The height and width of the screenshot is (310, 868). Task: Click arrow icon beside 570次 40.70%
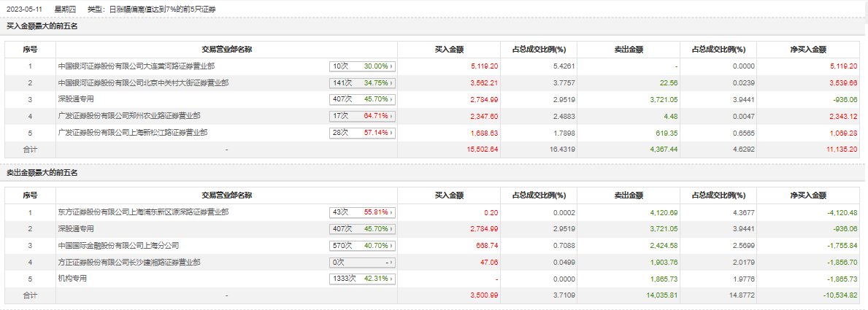point(392,246)
